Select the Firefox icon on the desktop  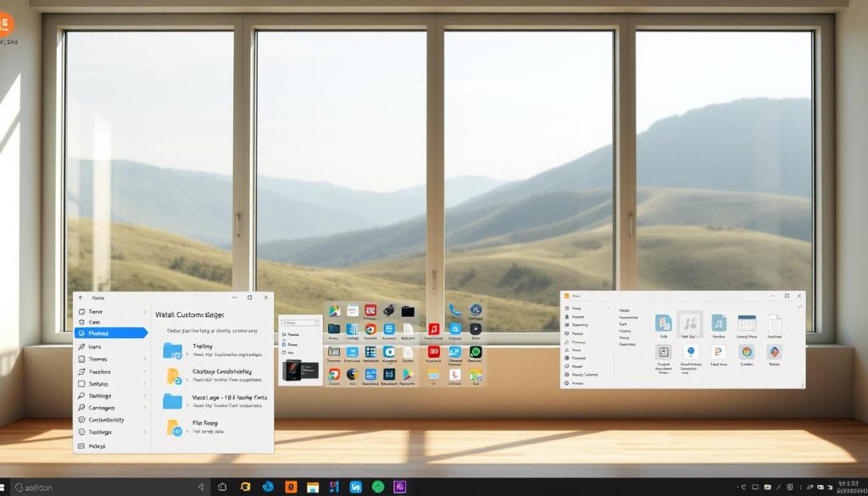point(351,375)
